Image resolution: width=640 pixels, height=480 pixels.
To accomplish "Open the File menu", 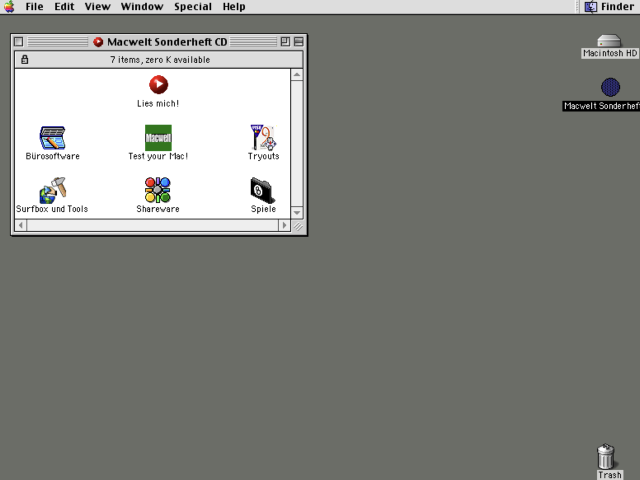I will point(34,7).
